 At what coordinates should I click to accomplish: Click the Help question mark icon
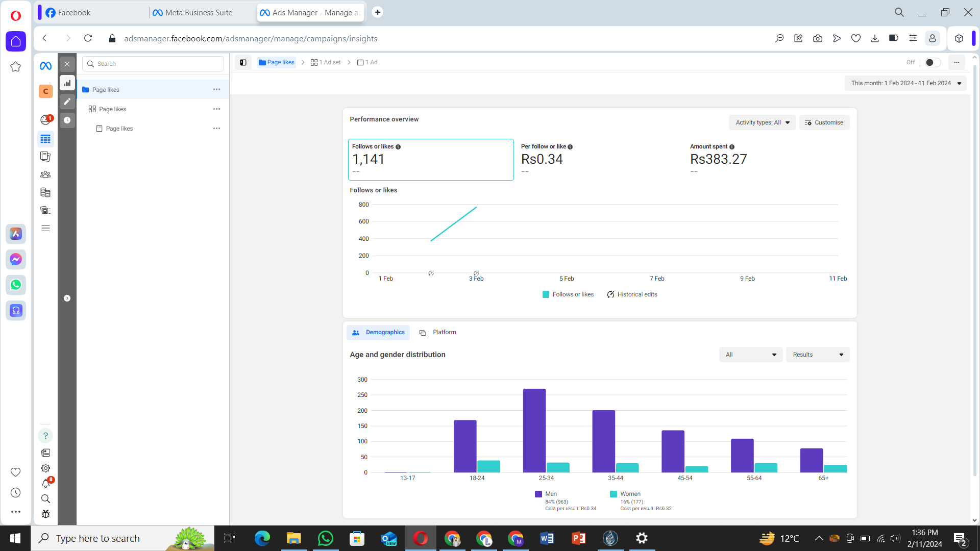point(45,436)
